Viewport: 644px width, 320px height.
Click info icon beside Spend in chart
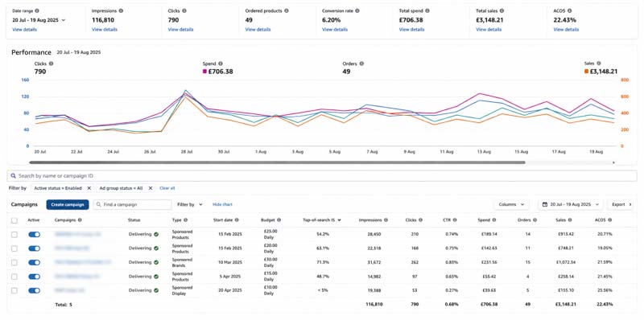click(x=220, y=64)
